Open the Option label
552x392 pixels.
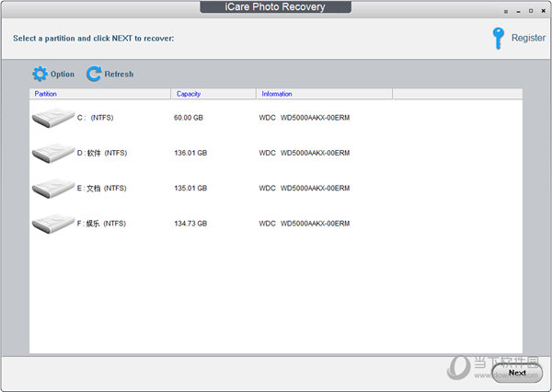[63, 75]
